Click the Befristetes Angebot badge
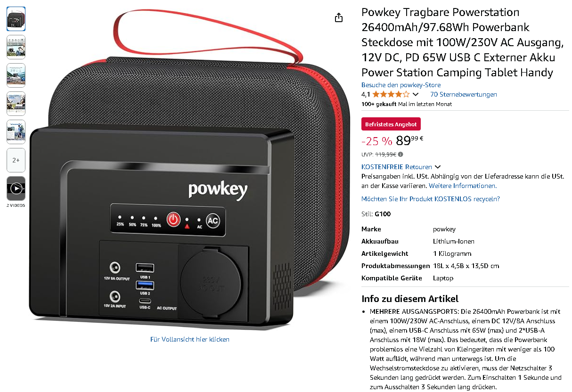 [391, 124]
